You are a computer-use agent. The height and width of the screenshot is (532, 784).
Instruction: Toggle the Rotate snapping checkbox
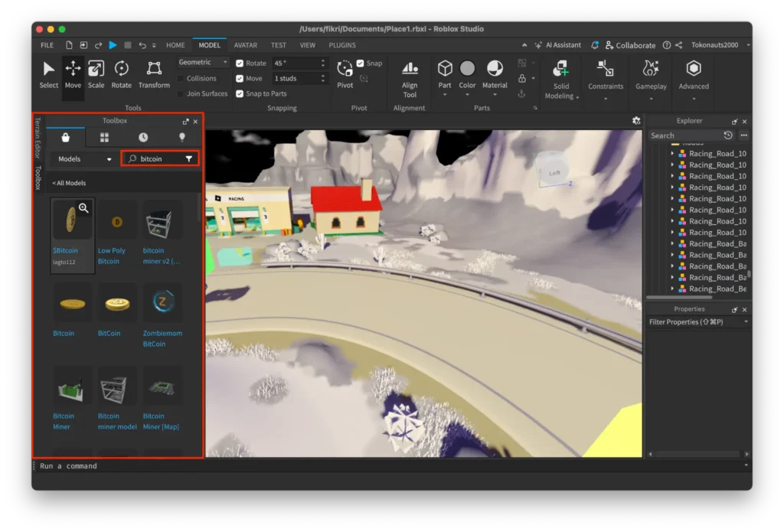point(240,63)
